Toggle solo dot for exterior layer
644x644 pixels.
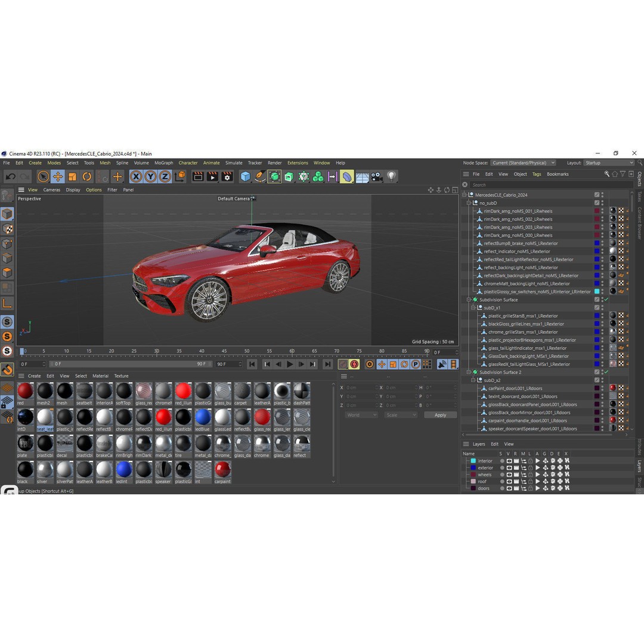point(502,468)
